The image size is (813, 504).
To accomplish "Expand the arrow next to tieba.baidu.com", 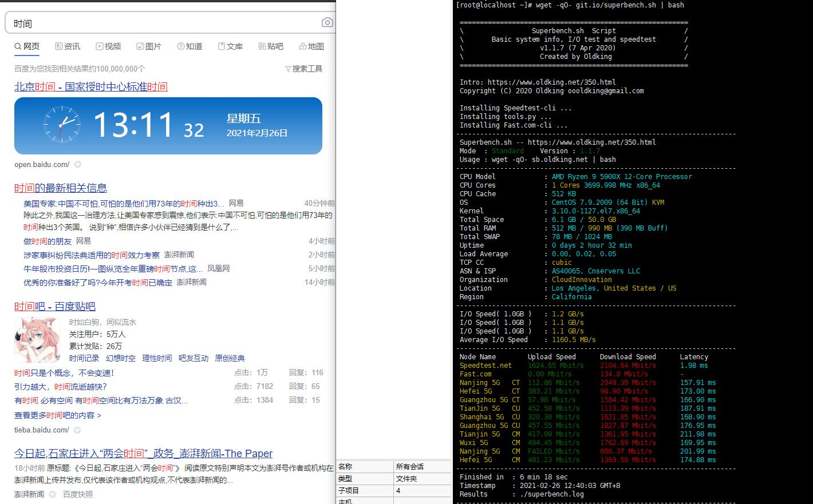I will (77, 430).
